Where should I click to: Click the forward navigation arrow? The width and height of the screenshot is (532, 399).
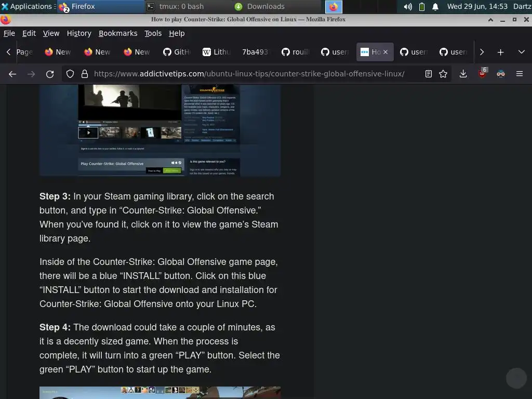(x=31, y=74)
